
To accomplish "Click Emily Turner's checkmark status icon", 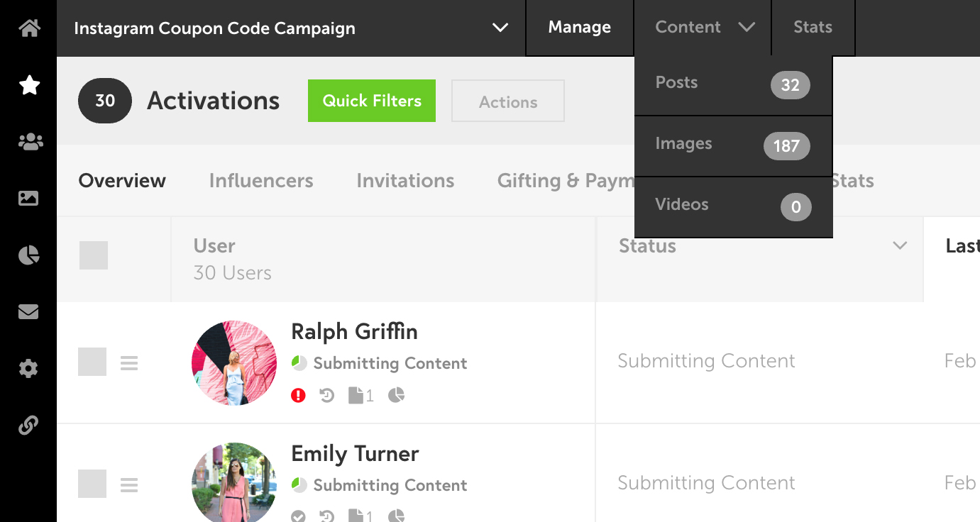I will pyautogui.click(x=298, y=516).
